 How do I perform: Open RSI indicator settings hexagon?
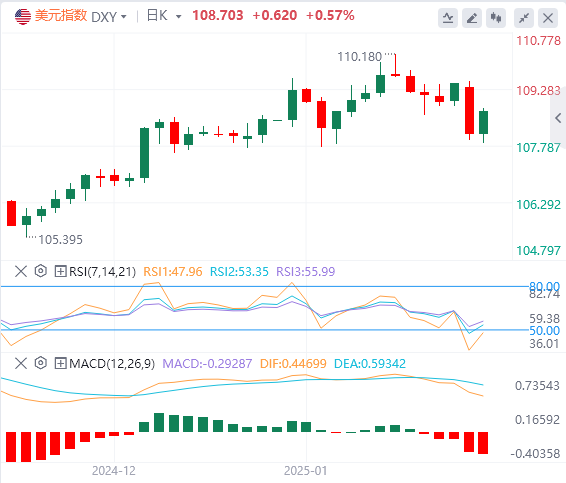tap(41, 271)
